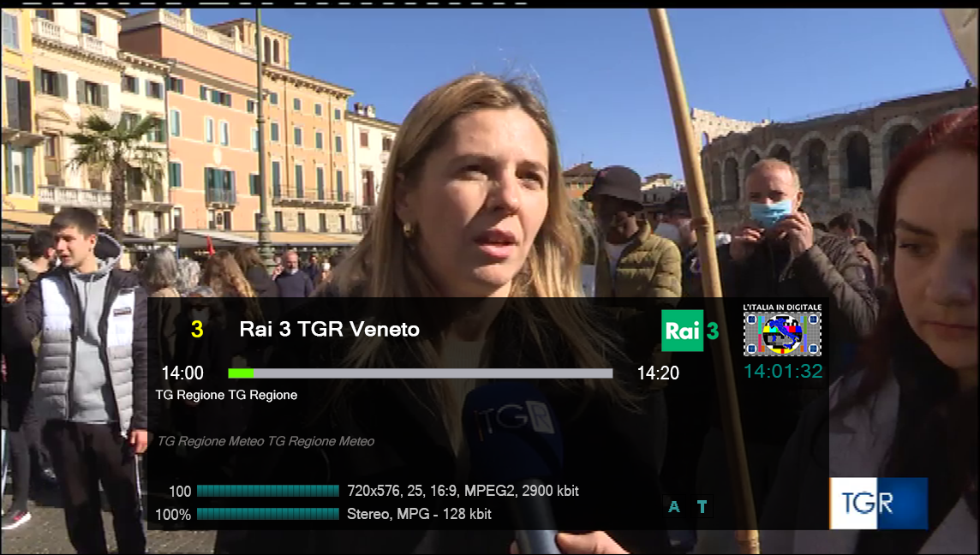Image resolution: width=980 pixels, height=555 pixels.
Task: Click the program progress bar
Action: click(x=420, y=373)
